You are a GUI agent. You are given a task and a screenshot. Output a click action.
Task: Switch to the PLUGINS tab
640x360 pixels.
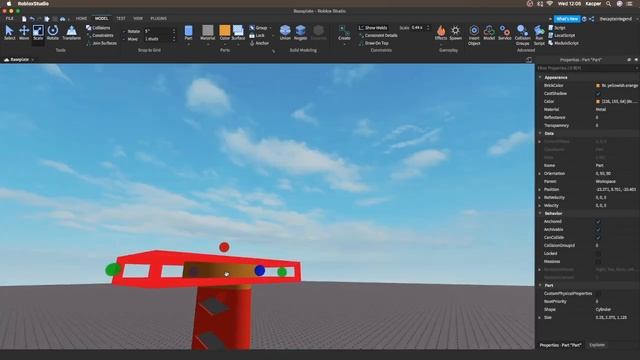click(158, 19)
